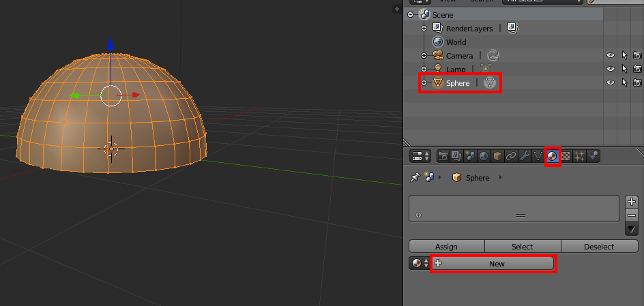Hide the Sphere using its eye icon

pos(611,83)
